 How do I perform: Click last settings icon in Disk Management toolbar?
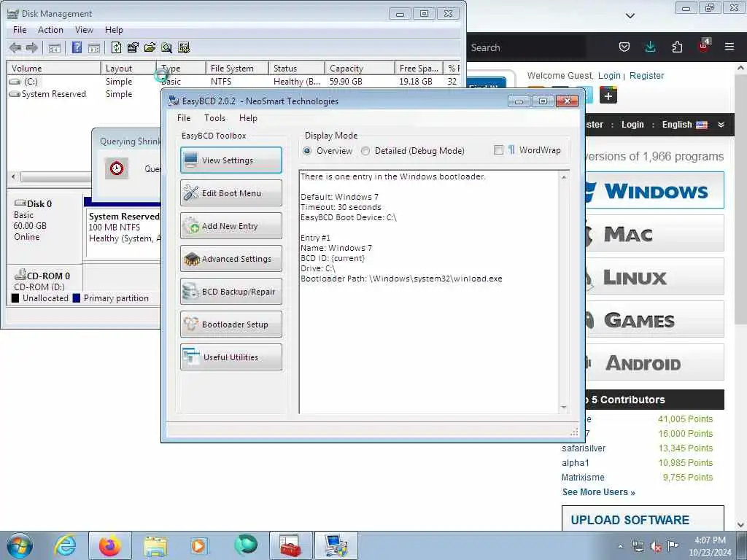point(183,47)
